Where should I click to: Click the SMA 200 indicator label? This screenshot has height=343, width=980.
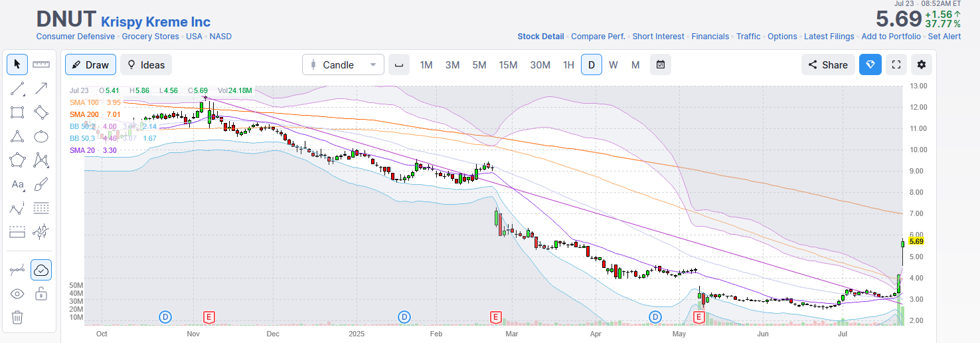(x=95, y=114)
